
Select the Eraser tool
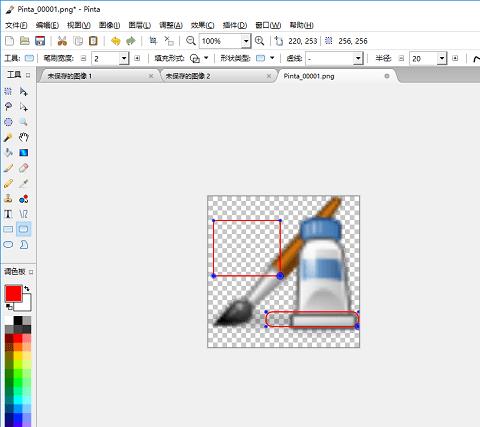pyautogui.click(x=23, y=168)
